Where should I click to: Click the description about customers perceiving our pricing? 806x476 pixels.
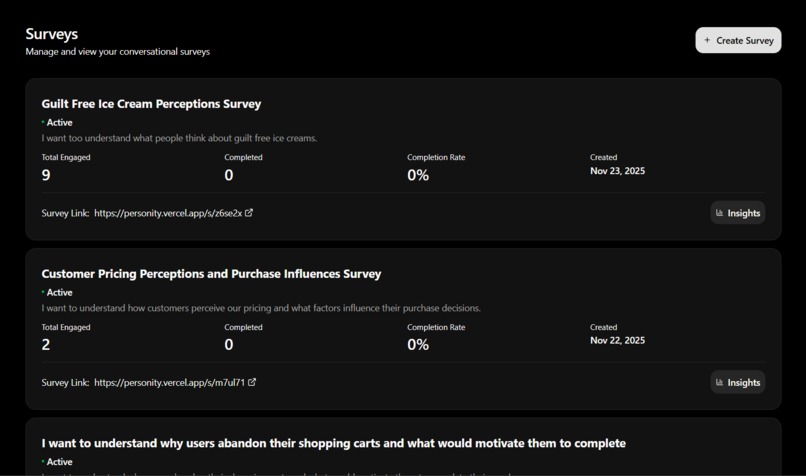point(261,308)
